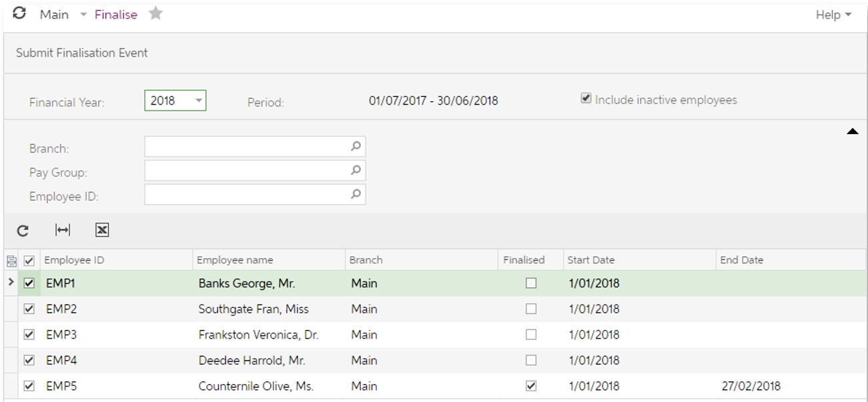868x402 pixels.
Task: Sort by the Employee name column header
Action: tap(234, 260)
